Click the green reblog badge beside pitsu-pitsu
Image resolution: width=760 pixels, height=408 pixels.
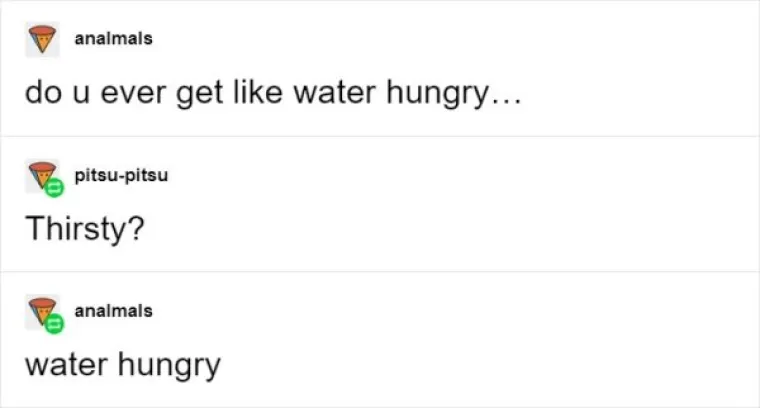pos(54,188)
